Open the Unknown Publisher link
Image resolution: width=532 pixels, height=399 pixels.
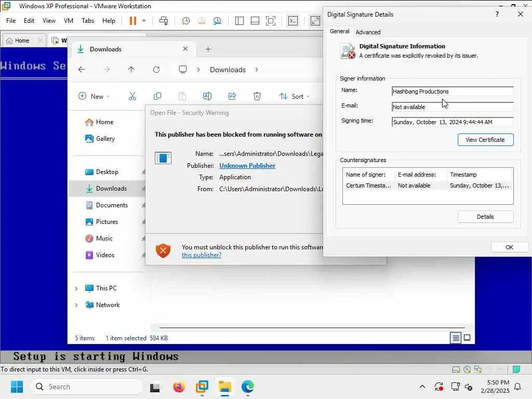[x=247, y=166]
